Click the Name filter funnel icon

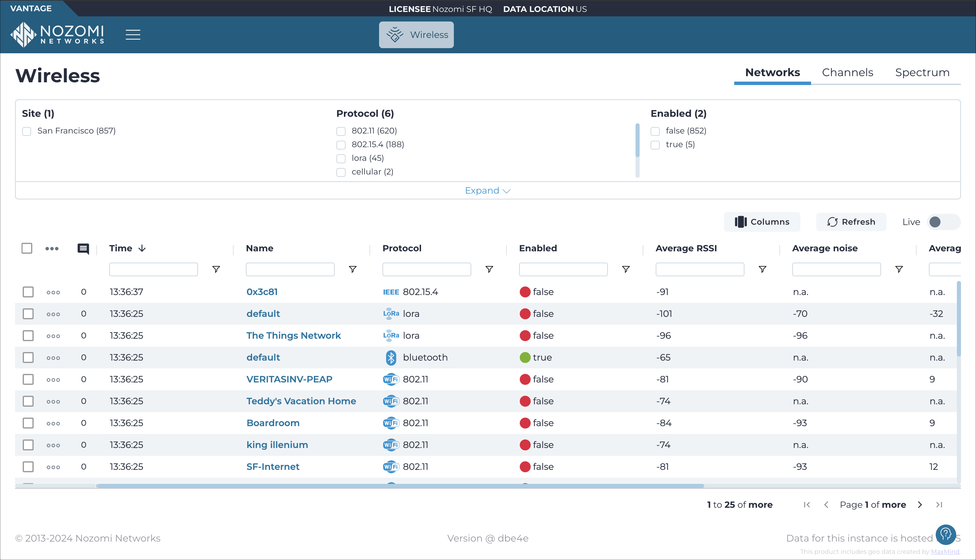pos(353,269)
